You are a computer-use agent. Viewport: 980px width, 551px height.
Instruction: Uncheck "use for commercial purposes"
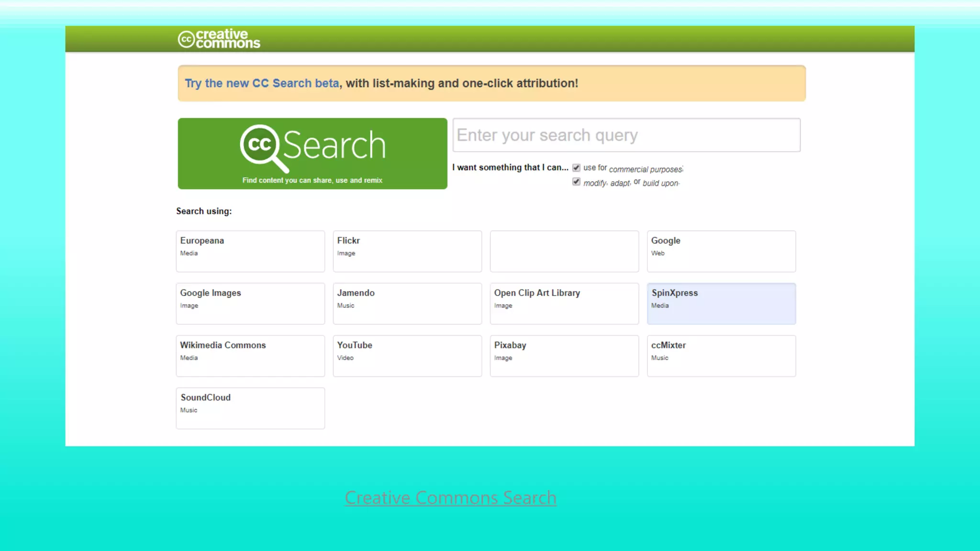pos(576,167)
